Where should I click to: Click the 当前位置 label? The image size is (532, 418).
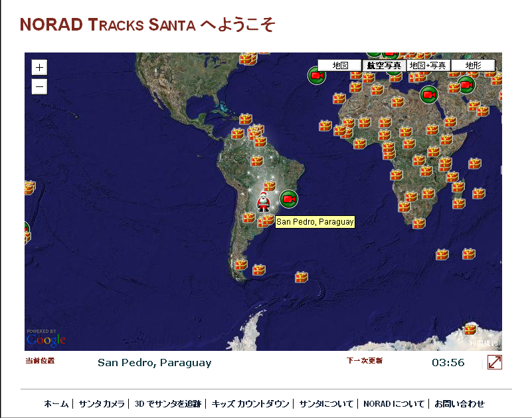click(x=40, y=361)
